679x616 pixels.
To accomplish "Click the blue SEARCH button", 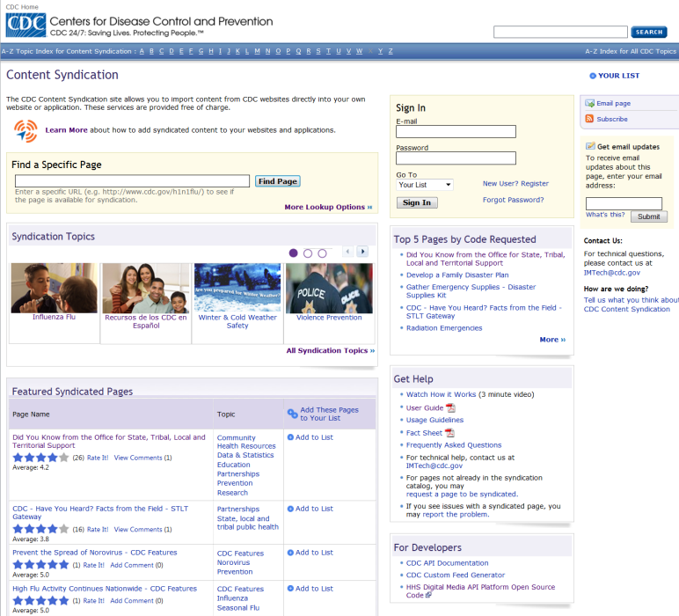I will (649, 32).
